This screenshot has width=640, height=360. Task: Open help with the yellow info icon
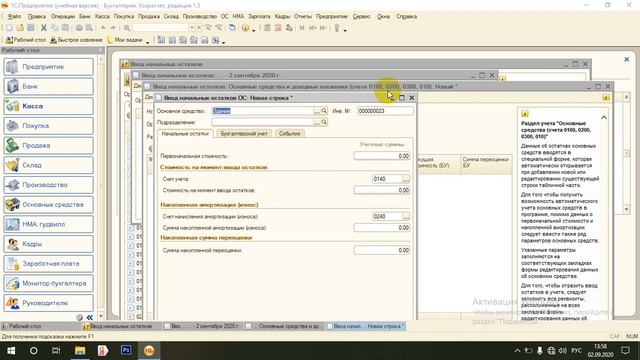click(245, 28)
